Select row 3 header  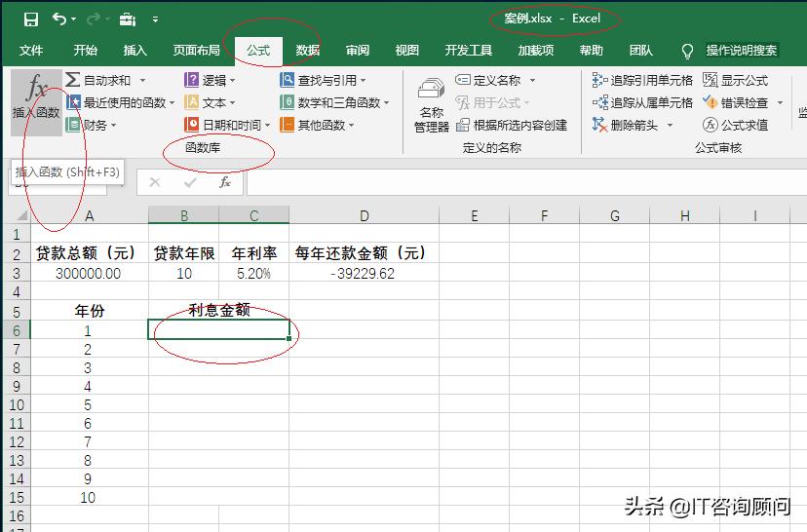tap(17, 273)
